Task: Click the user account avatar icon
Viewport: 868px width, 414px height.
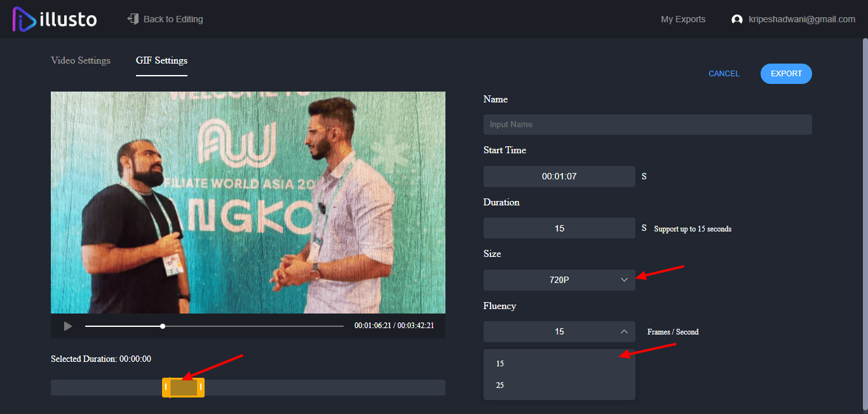Action: (x=737, y=20)
